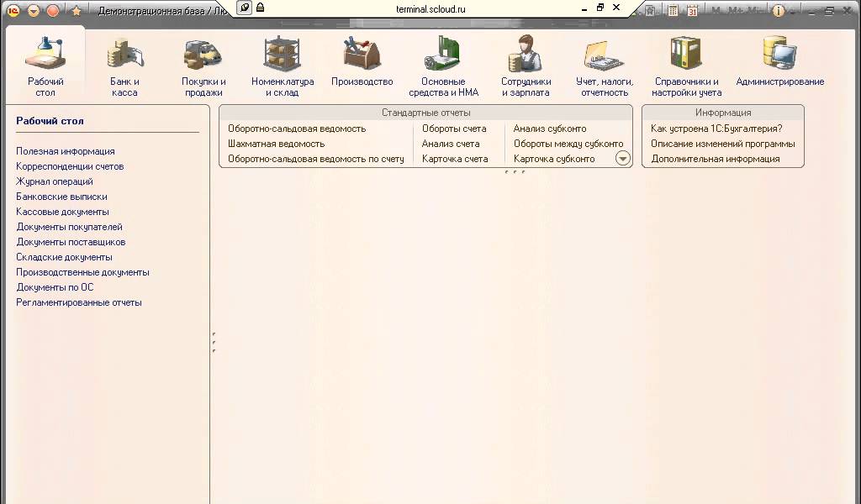The width and height of the screenshot is (861, 504).
Task: Open the Номенклатура и склад section
Action: pos(283,66)
